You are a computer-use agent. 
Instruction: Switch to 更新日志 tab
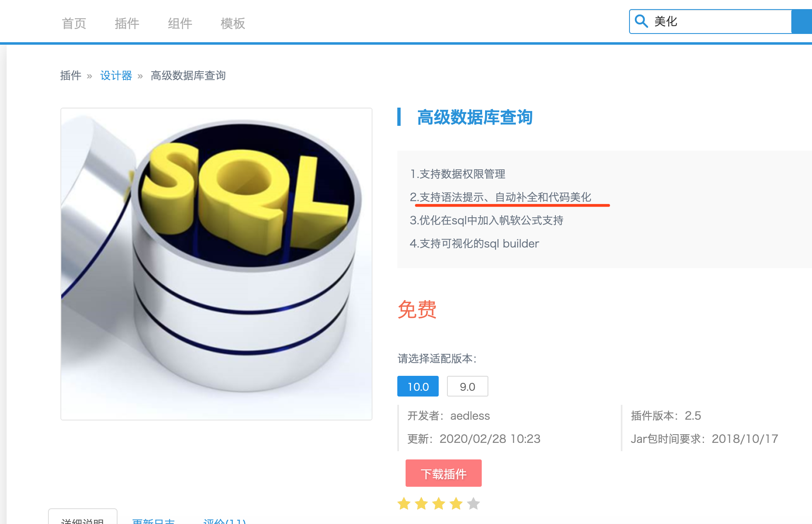click(154, 521)
